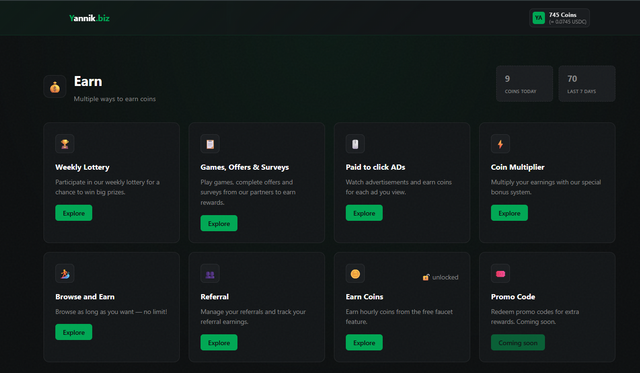This screenshot has width=640, height=373.
Task: Click the Referral card title
Action: pyautogui.click(x=215, y=297)
